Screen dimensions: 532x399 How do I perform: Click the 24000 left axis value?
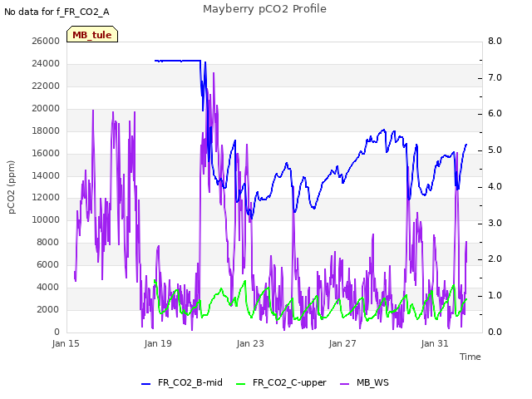[x=46, y=63]
